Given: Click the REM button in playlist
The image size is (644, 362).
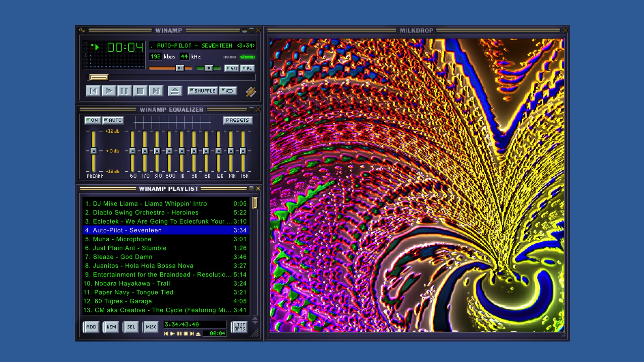Looking at the screenshot, I should tap(111, 327).
